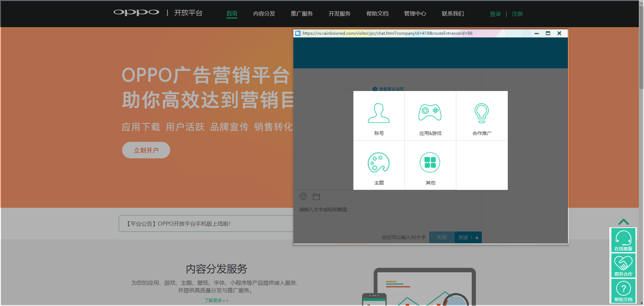Click the 内容分发服务 heading
Viewport: 644px width, 306px height.
click(x=216, y=269)
